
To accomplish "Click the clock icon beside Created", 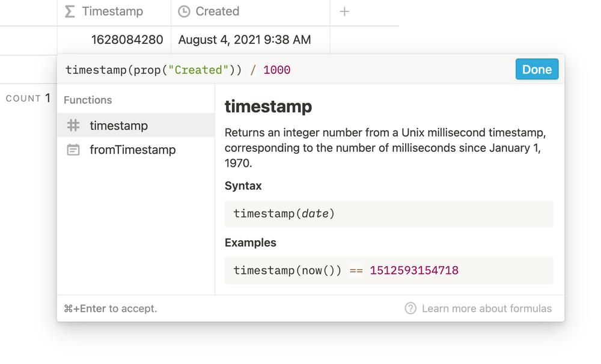I will click(185, 11).
